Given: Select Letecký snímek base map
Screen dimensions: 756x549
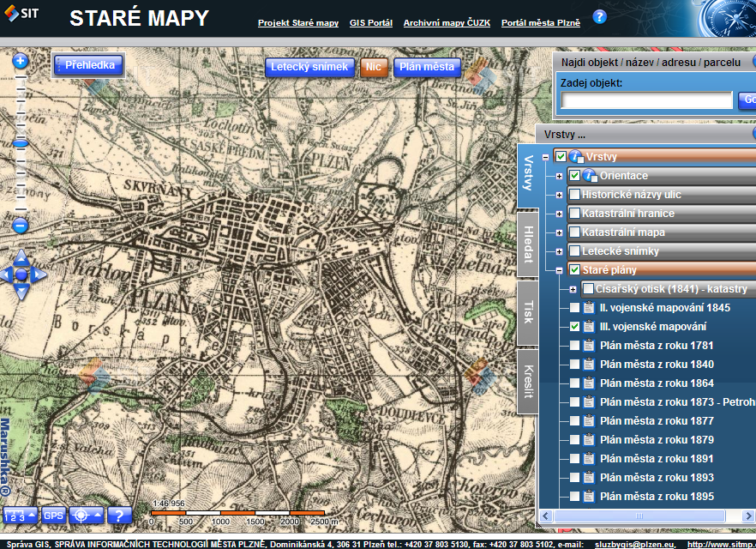Looking at the screenshot, I should (309, 67).
